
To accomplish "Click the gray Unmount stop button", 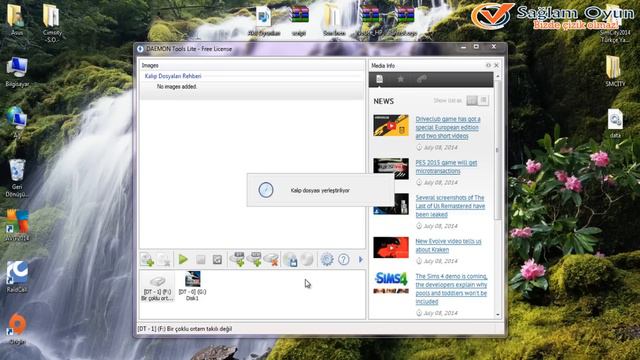I will 200,260.
